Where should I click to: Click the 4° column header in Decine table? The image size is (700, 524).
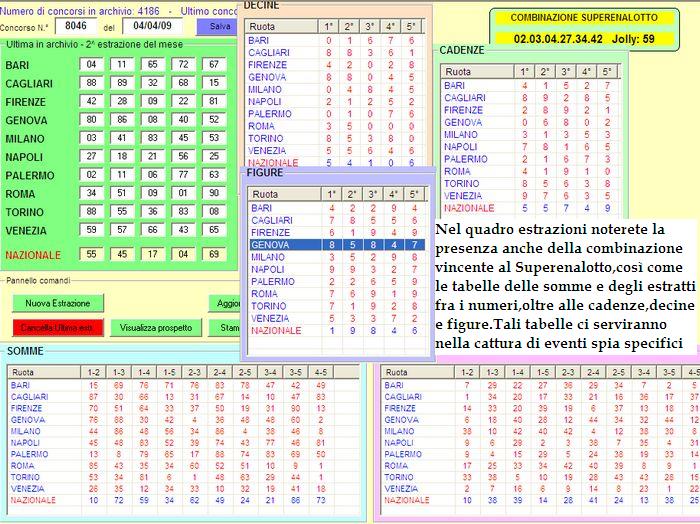click(391, 27)
